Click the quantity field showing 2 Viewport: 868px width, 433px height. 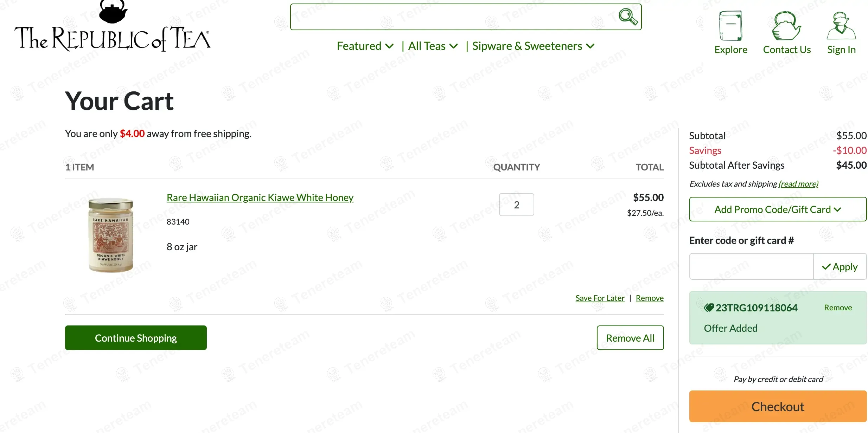[x=516, y=205]
